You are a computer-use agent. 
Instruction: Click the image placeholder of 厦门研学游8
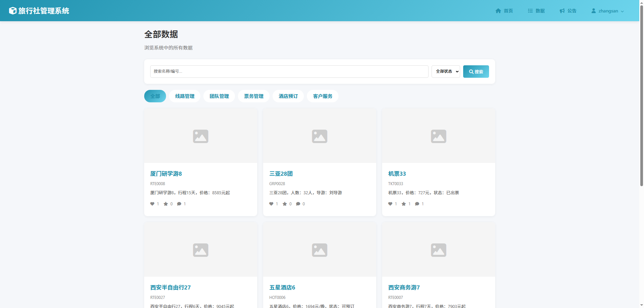[201, 136]
